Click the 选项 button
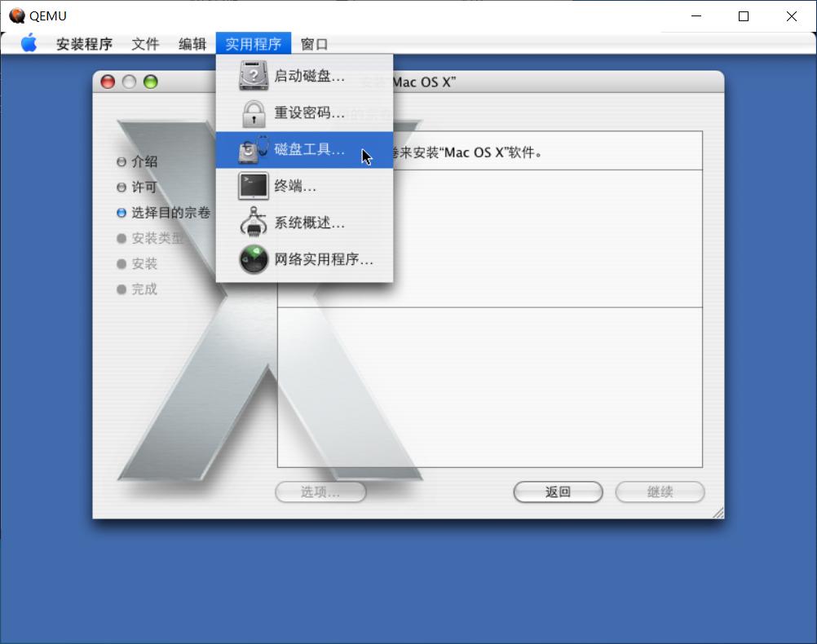 coord(320,492)
